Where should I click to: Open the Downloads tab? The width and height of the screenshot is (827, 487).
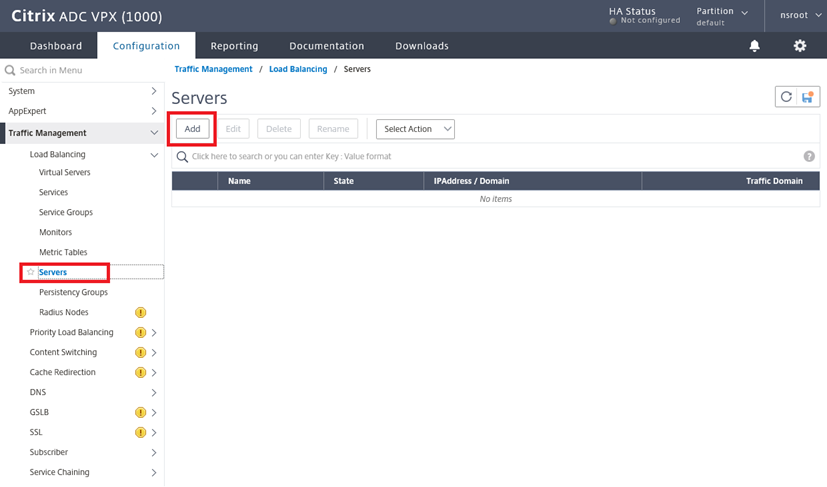click(x=422, y=46)
